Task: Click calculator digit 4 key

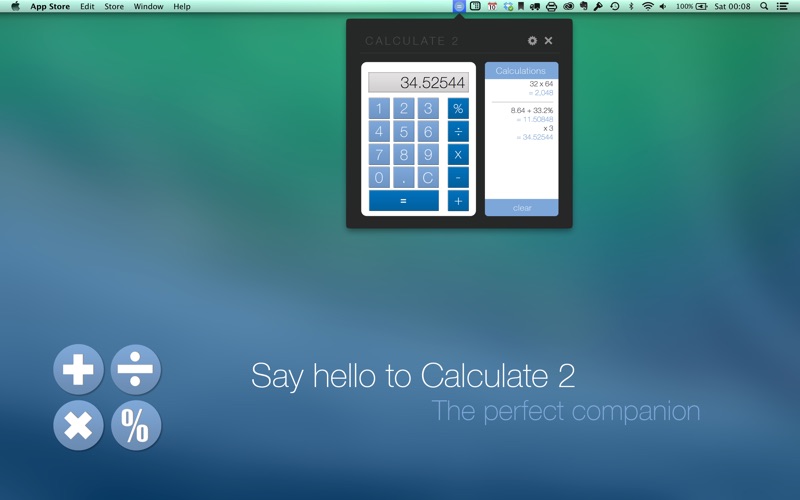Action: point(379,132)
